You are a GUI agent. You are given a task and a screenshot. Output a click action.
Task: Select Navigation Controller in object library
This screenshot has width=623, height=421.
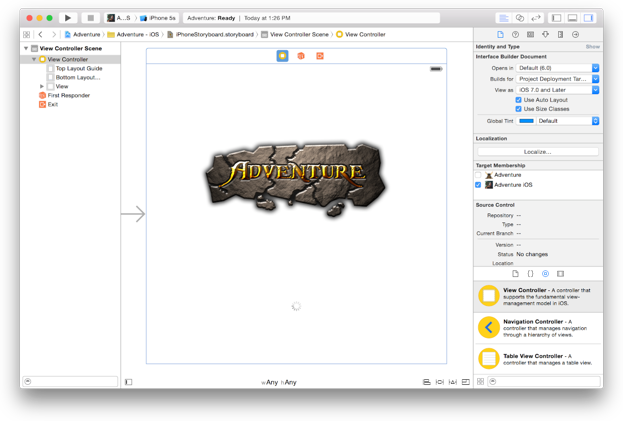pyautogui.click(x=538, y=328)
